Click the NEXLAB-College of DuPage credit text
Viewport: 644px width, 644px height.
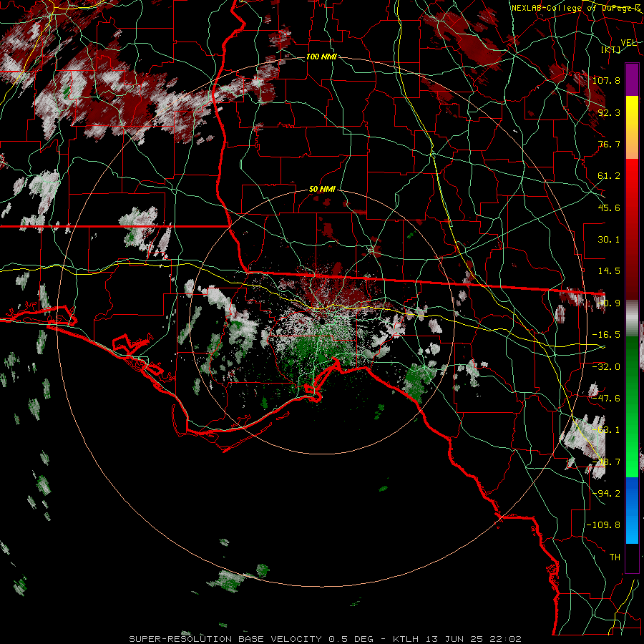(575, 8)
